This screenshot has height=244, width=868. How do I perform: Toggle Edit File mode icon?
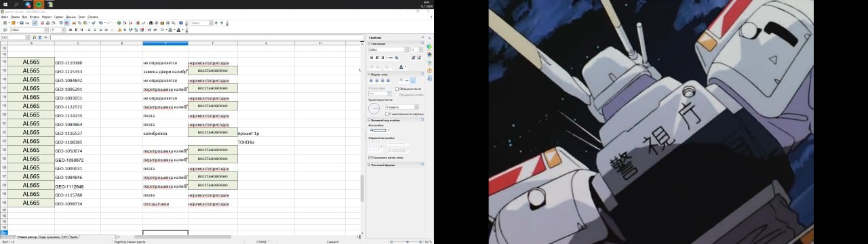[35, 23]
